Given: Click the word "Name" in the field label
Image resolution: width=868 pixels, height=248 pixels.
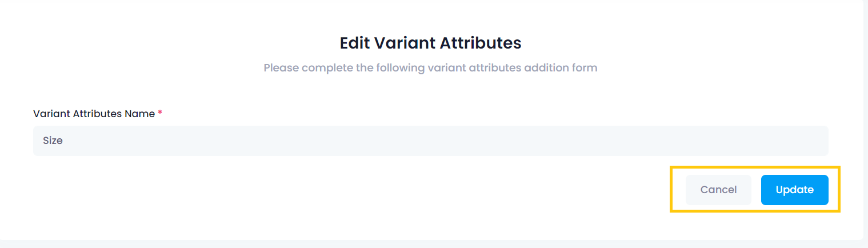Looking at the screenshot, I should click(x=141, y=114).
